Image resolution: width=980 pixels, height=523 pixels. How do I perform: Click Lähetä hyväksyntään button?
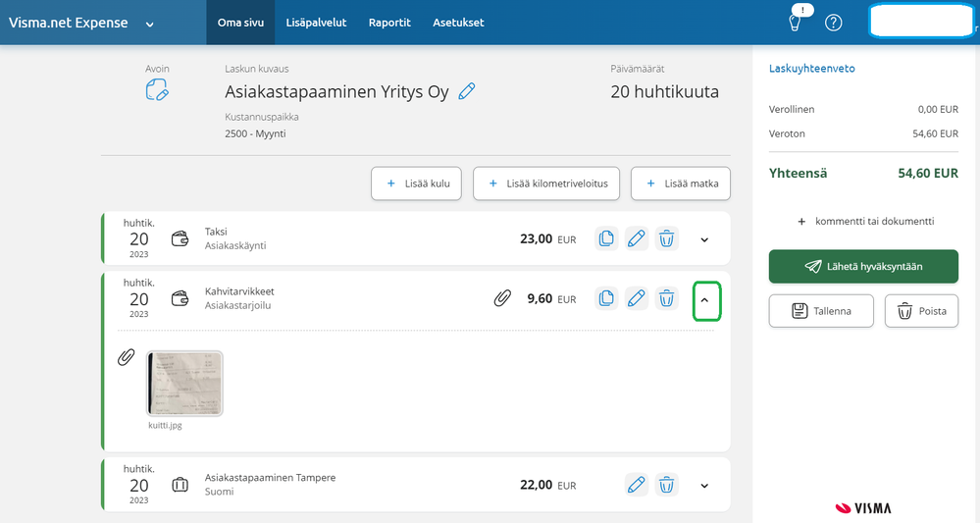pos(863,266)
